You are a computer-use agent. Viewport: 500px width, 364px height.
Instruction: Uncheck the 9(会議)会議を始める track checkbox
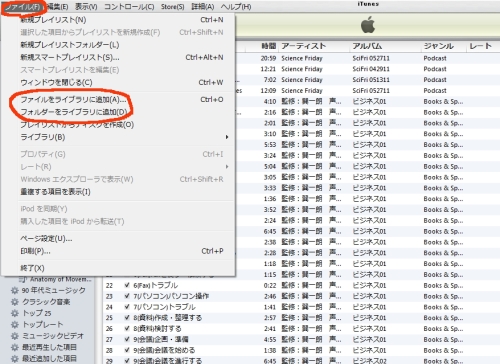click(127, 350)
